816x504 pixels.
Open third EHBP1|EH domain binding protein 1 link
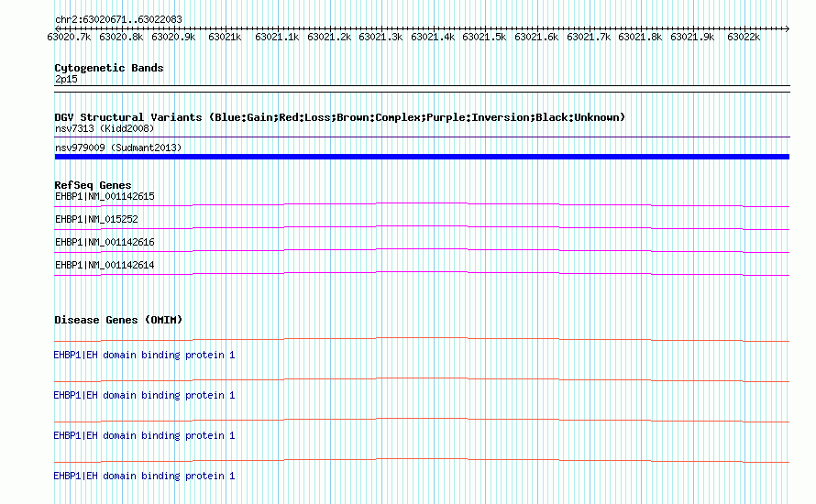coord(144,435)
